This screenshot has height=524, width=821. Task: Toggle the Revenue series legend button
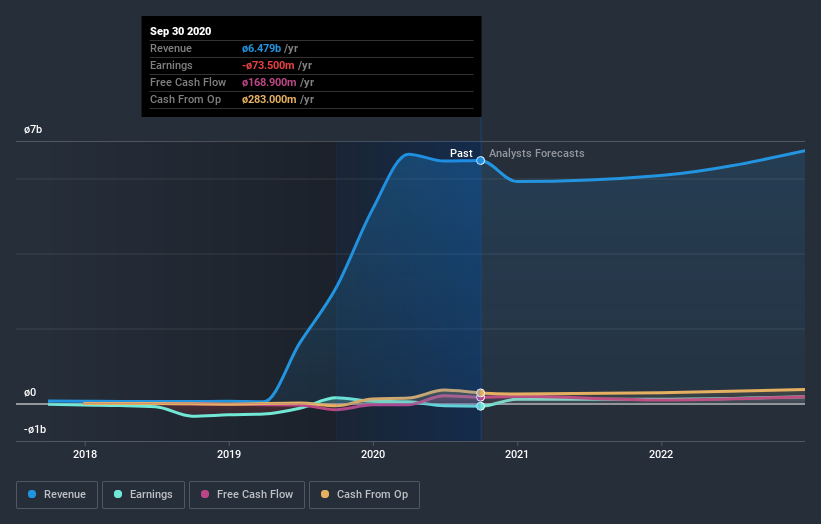pos(57,495)
